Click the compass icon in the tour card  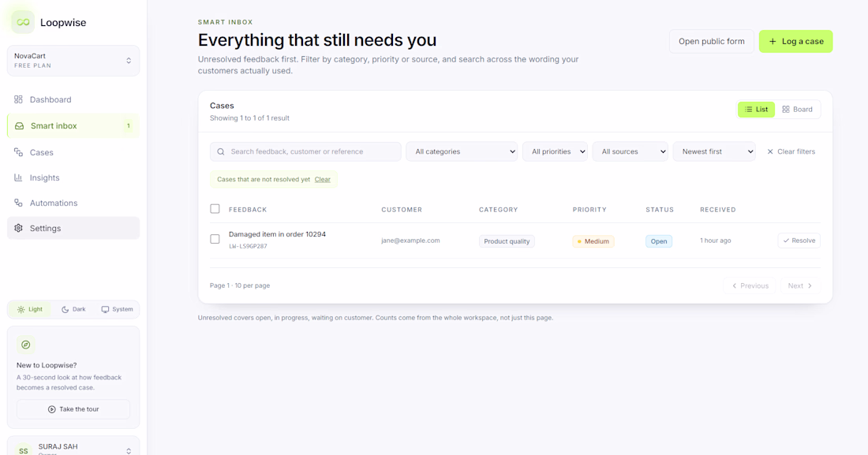[25, 345]
